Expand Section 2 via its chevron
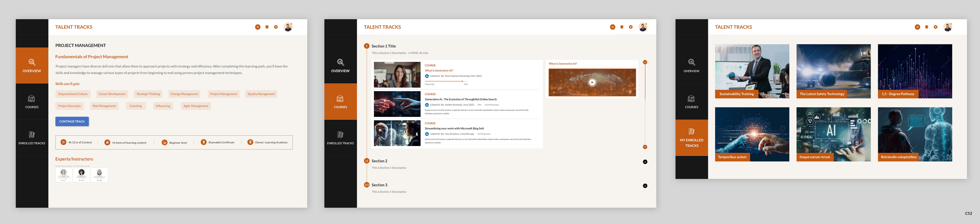 tap(645, 162)
